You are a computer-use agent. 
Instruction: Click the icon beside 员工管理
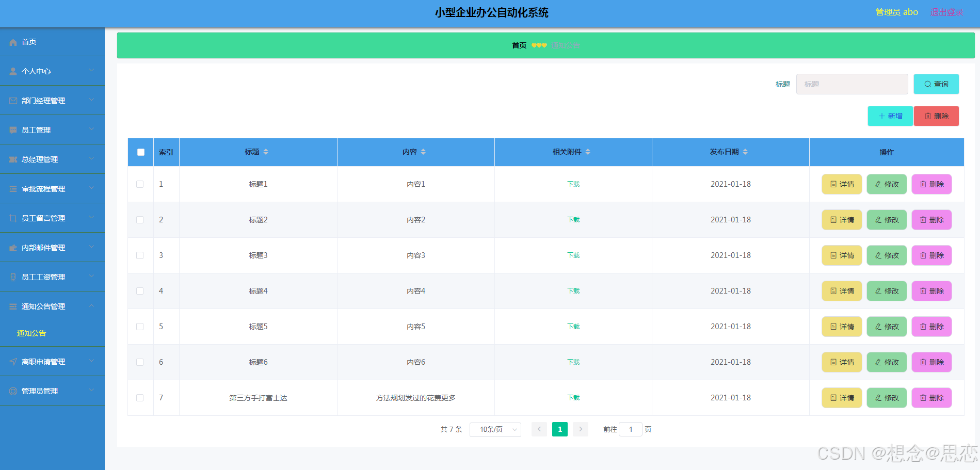pyautogui.click(x=13, y=131)
